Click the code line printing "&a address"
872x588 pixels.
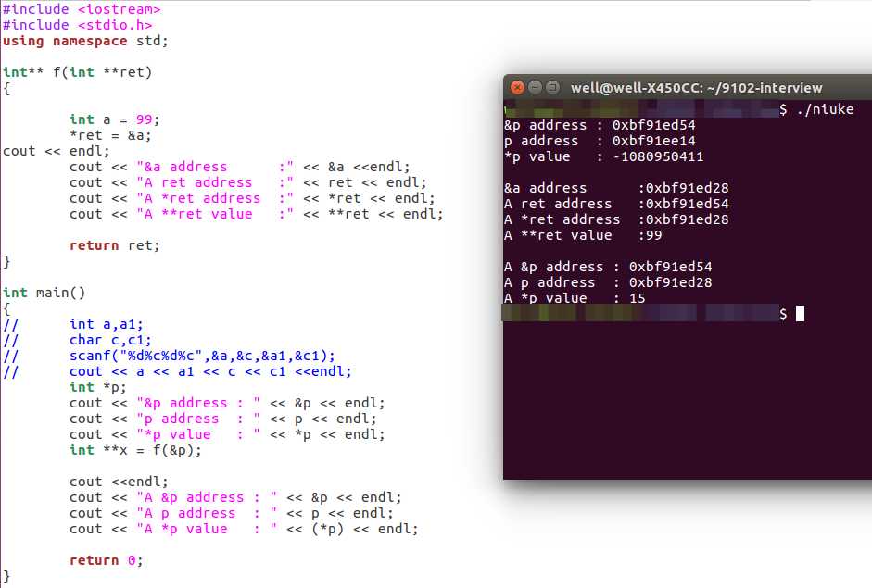(240, 167)
